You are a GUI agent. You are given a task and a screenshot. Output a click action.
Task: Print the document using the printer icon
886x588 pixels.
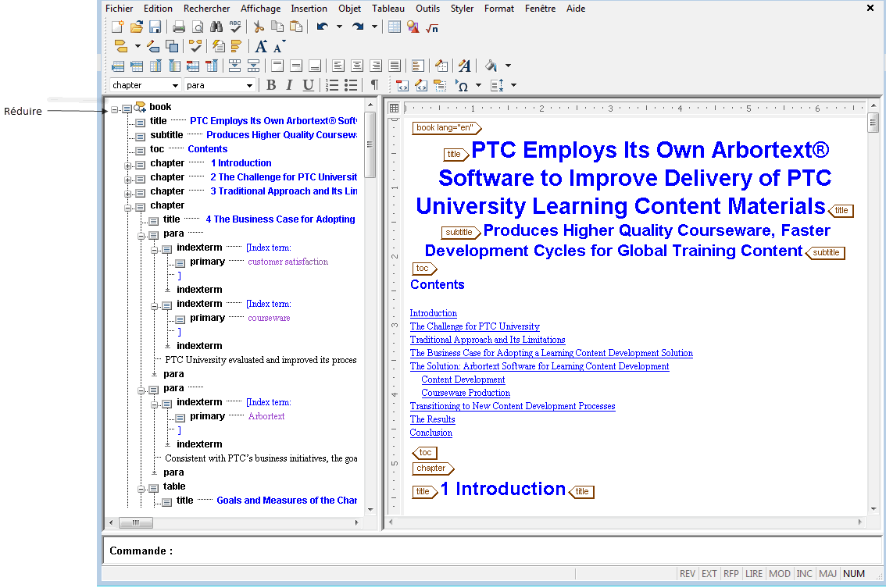point(179,27)
